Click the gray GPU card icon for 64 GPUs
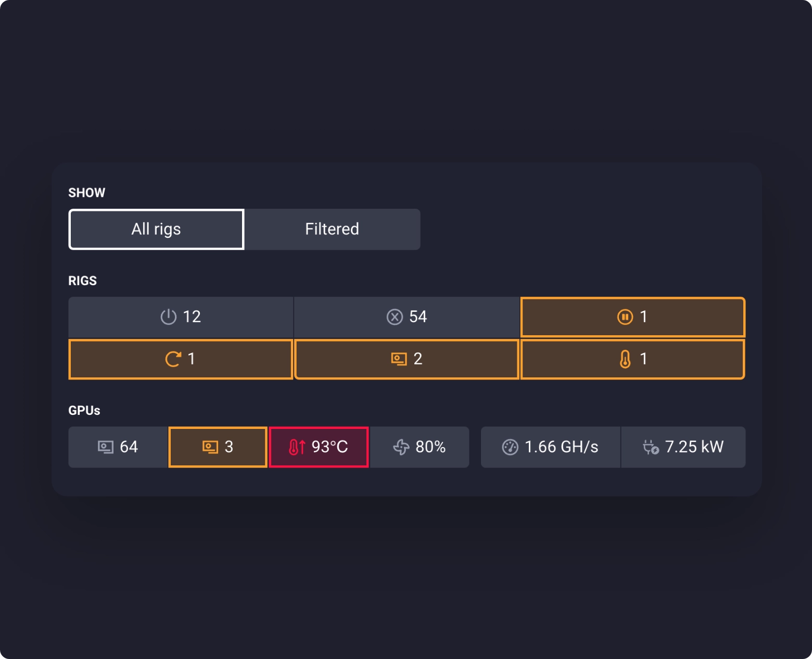 coord(106,447)
